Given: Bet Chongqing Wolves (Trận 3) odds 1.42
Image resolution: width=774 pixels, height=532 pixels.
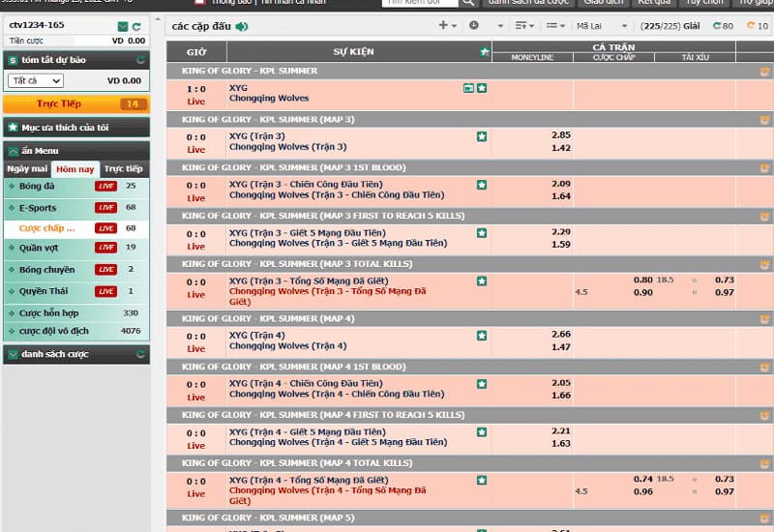Looking at the screenshot, I should tap(561, 148).
